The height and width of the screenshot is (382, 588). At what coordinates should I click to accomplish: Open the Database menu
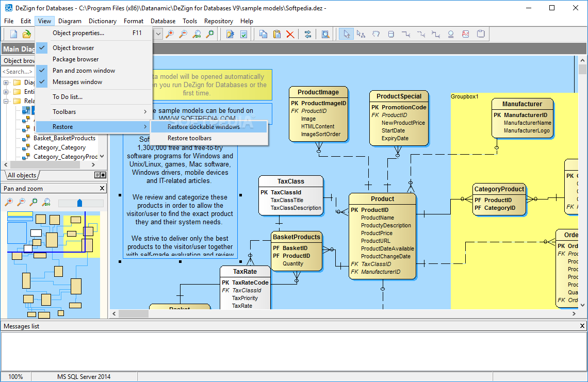163,21
